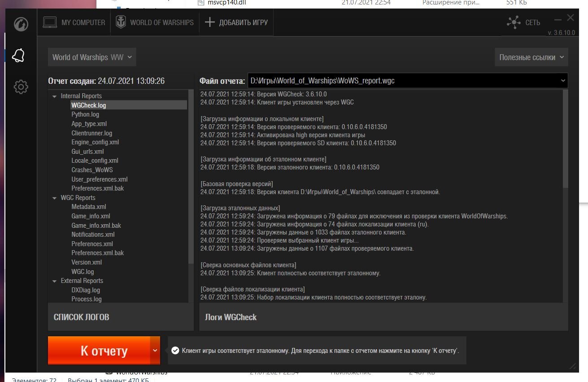The width and height of the screenshot is (588, 382).
Task: Select Python.log in the log list
Action: pyautogui.click(x=85, y=114)
